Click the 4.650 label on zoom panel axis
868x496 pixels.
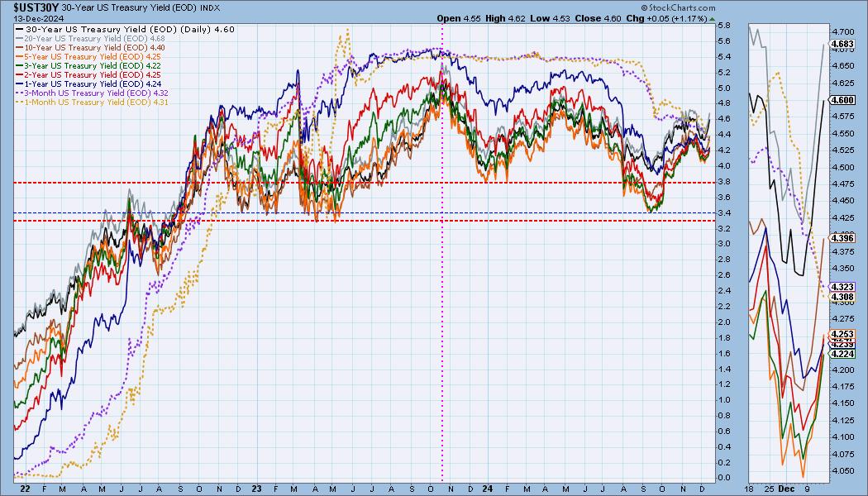842,66
